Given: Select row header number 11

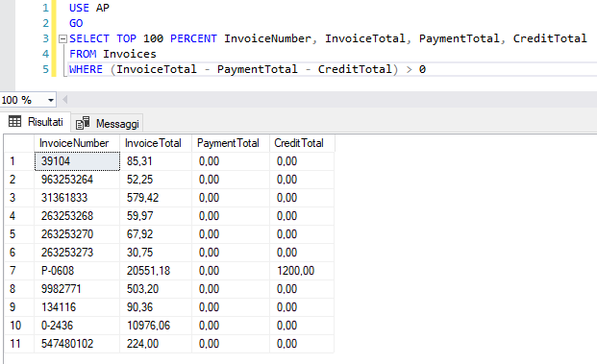Looking at the screenshot, I should coord(19,344).
